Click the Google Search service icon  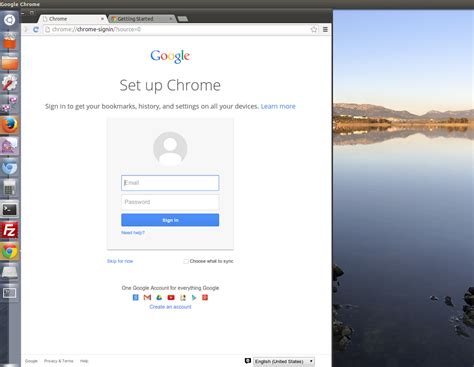(x=135, y=297)
